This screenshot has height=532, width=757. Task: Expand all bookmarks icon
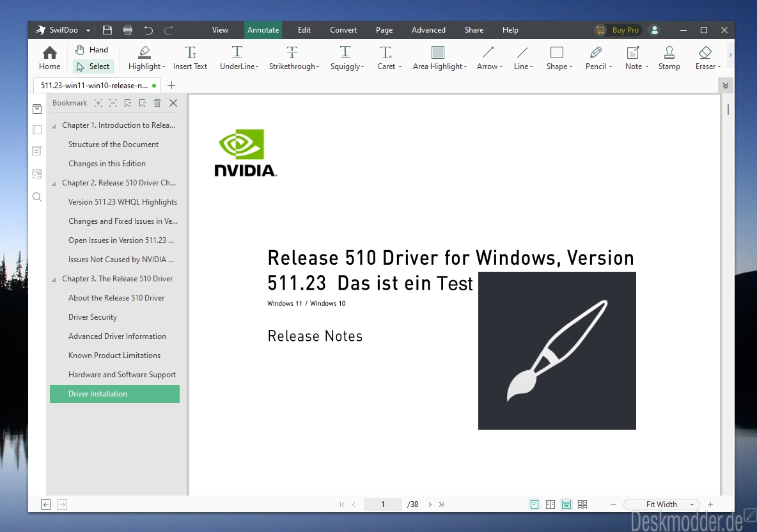98,103
